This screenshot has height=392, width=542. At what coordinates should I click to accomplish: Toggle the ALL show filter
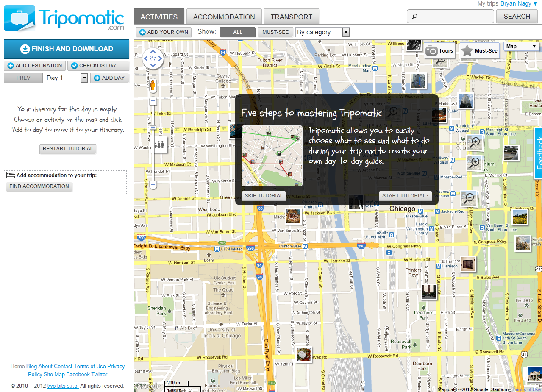click(238, 32)
